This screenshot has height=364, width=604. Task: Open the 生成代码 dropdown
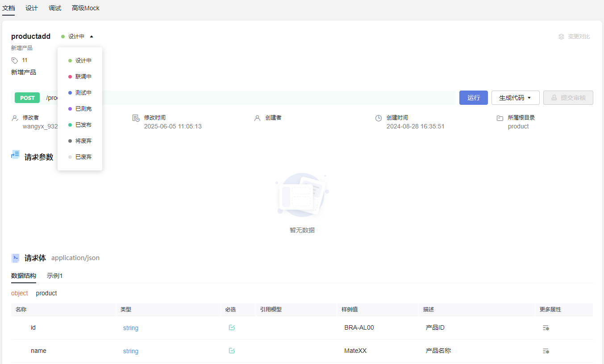515,98
